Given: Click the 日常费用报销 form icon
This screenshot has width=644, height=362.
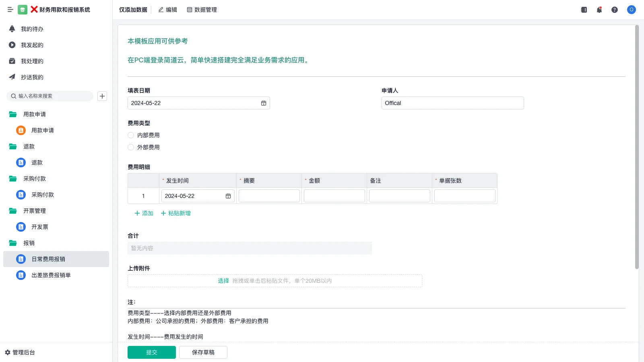Looking at the screenshot, I should tap(21, 259).
